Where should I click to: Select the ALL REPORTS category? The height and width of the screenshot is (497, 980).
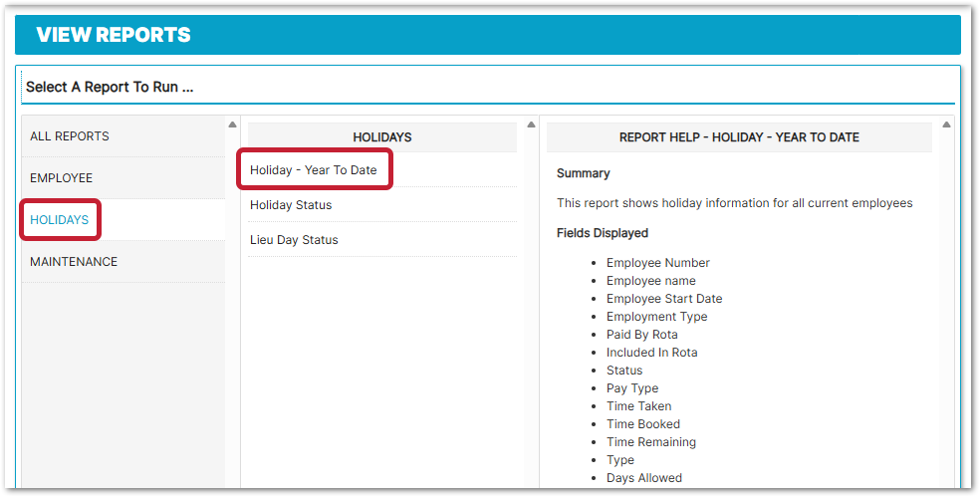(70, 136)
